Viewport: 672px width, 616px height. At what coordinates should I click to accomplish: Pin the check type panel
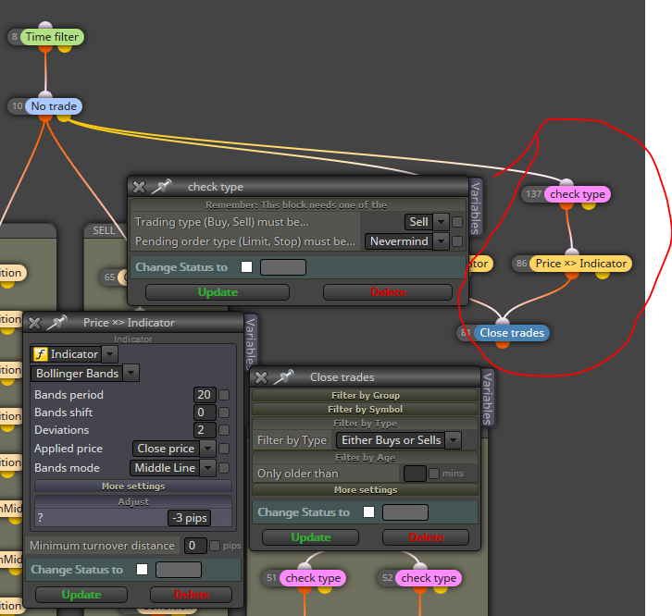(162, 187)
